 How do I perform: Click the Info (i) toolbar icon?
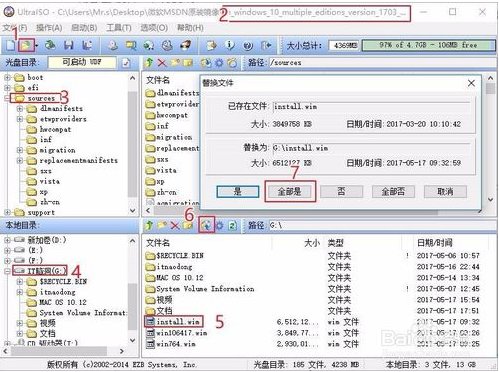(x=230, y=45)
